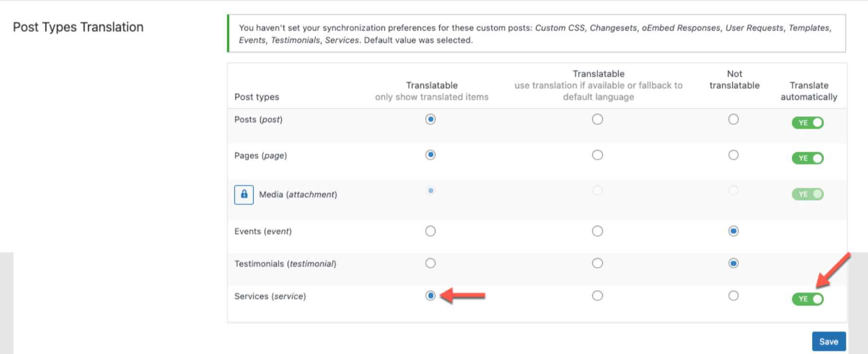Select fallback-to-default-language option for Pages
The height and width of the screenshot is (354, 868).
pyautogui.click(x=597, y=155)
